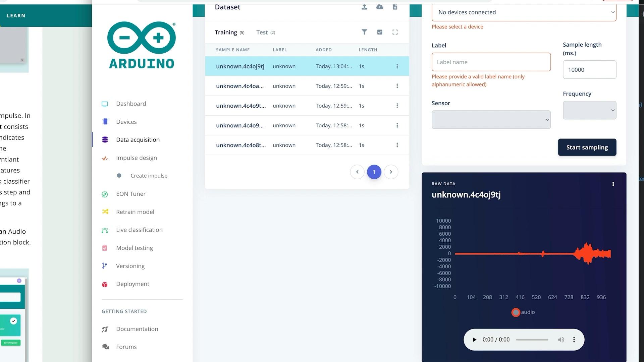Screen dimensions: 644x362
Task: Click the upload data icon in Dataset header
Action: [x=364, y=7]
